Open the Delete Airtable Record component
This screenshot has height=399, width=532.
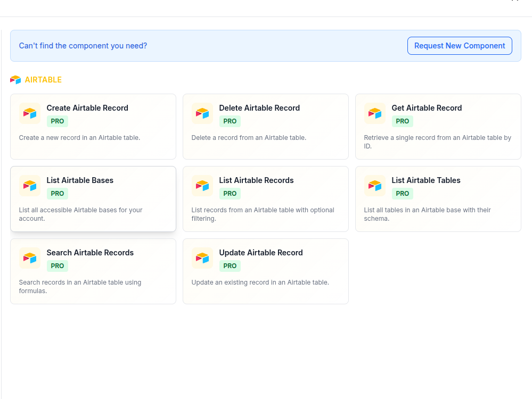(265, 127)
